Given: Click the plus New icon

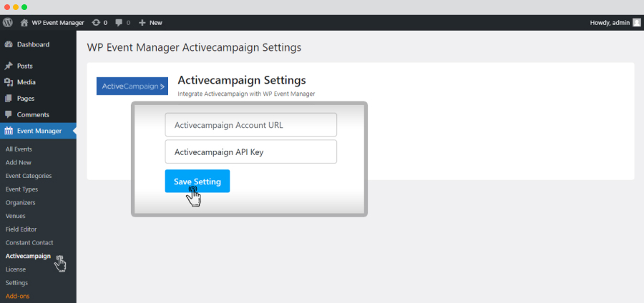Looking at the screenshot, I should [142, 23].
